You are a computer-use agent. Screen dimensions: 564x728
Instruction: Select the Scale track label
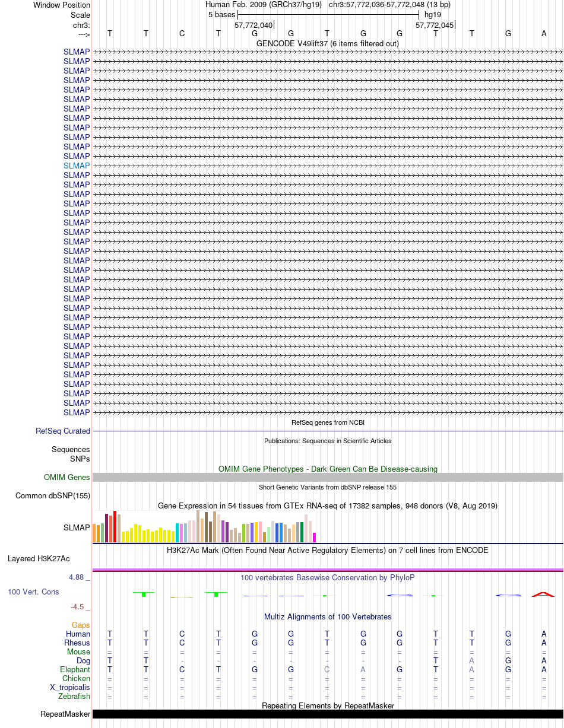click(80, 15)
